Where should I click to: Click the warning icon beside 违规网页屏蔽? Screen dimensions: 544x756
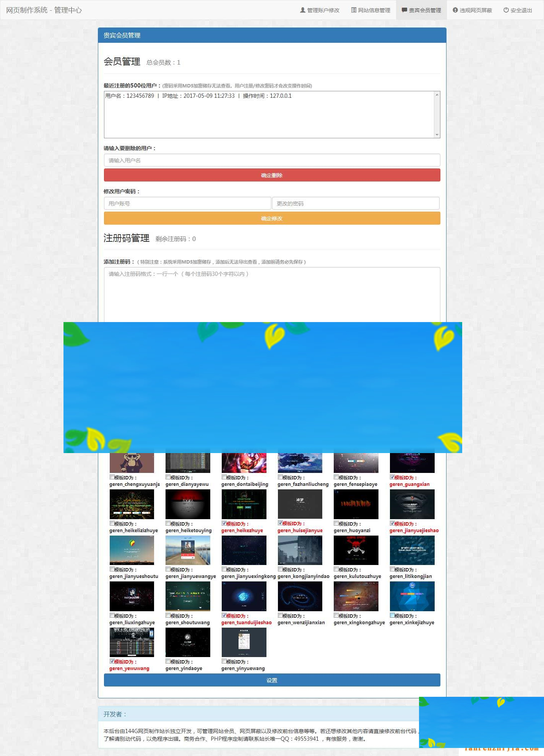[455, 10]
